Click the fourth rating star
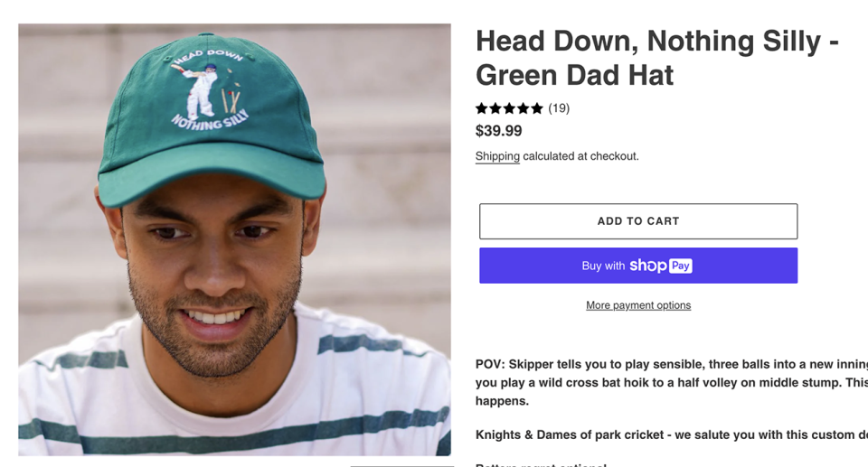The width and height of the screenshot is (868, 467). (x=524, y=108)
